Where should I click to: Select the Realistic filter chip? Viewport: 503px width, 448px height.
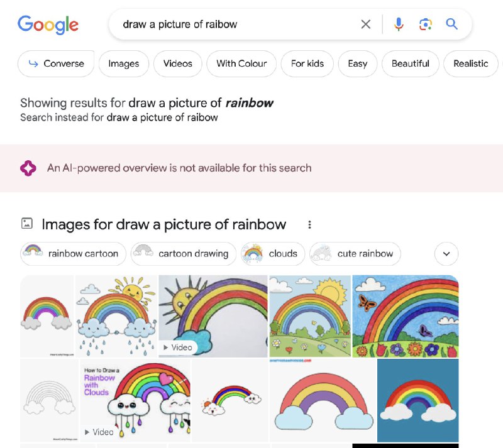coord(470,63)
